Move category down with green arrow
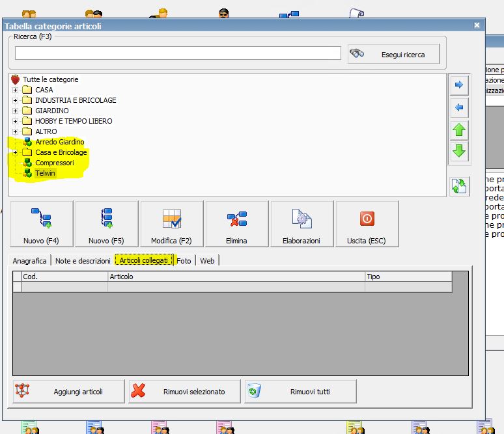504x434 pixels. [x=459, y=151]
